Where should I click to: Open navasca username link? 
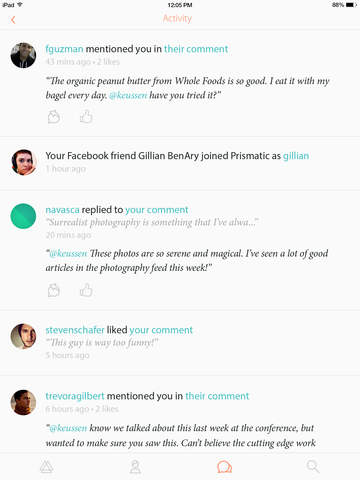(x=62, y=210)
